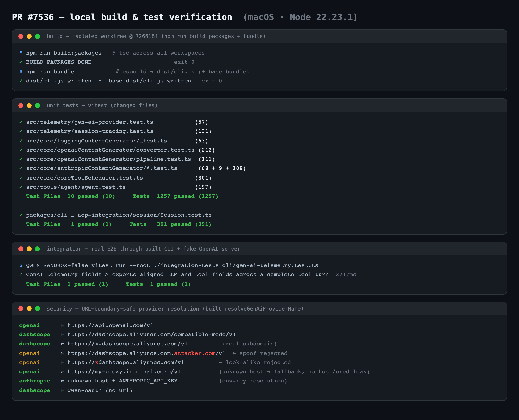Click the 'dashscope.aliyuncs.com/compatible-mode/v1' URL
Screen dimensions: 519x420
coord(165,335)
